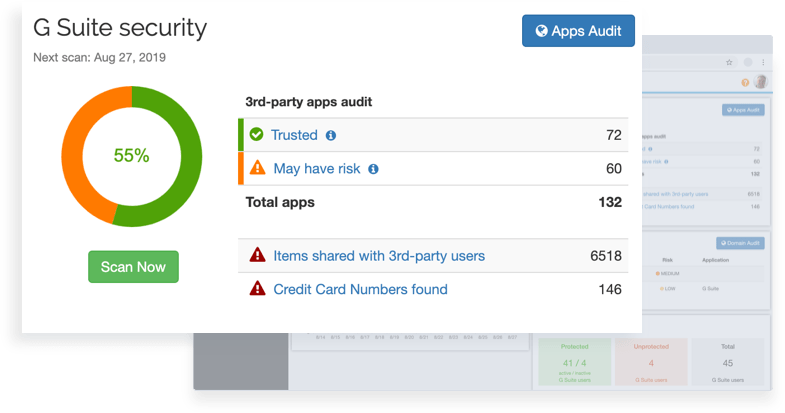Click the 55% donut chart center
The width and height of the screenshot is (785, 413).
click(x=131, y=156)
